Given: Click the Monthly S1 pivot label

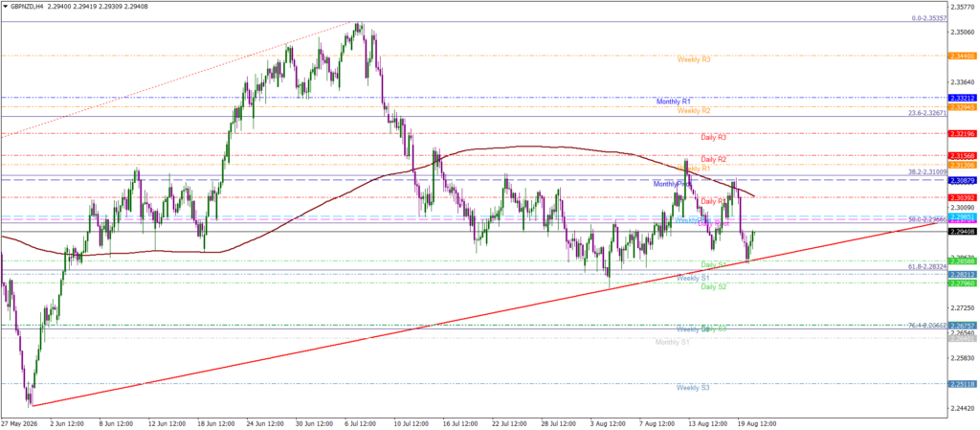Looking at the screenshot, I should (x=673, y=343).
